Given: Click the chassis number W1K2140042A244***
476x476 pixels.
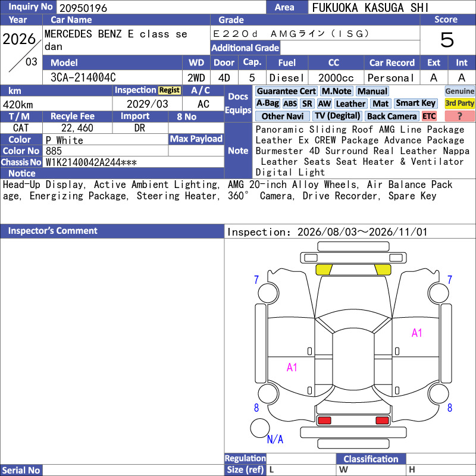Looking at the screenshot, I should click(91, 162).
